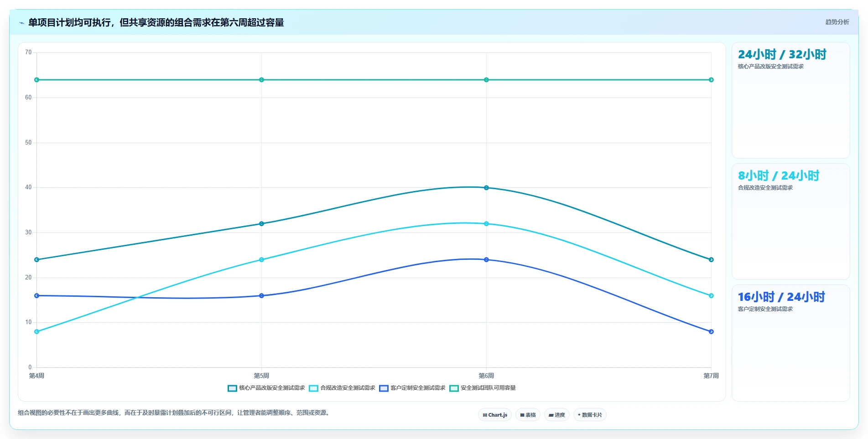Click the 第7周 point at 16 on the 合规改造 line
Image resolution: width=868 pixels, height=439 pixels.
pyautogui.click(x=711, y=296)
